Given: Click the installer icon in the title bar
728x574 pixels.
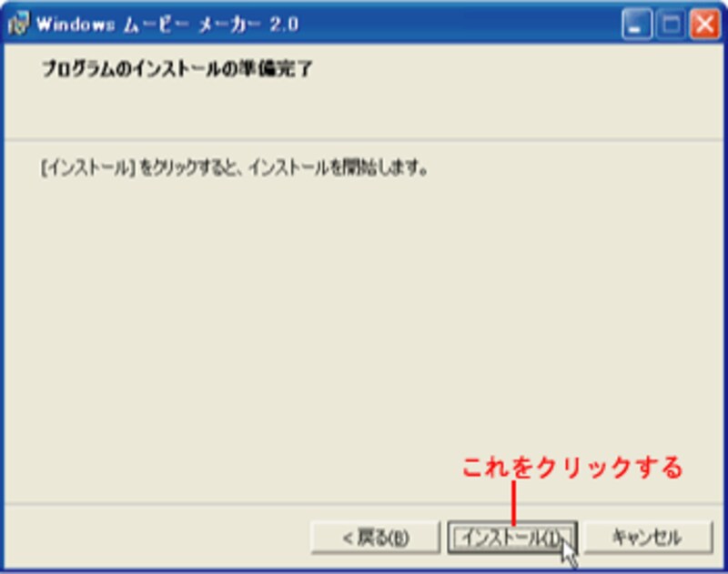Looking at the screenshot, I should click(18, 24).
